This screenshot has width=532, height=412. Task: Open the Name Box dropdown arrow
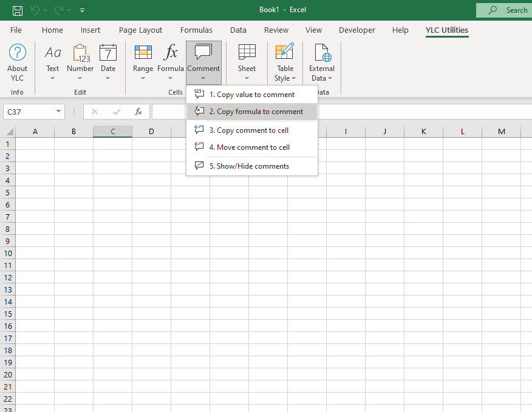click(59, 112)
